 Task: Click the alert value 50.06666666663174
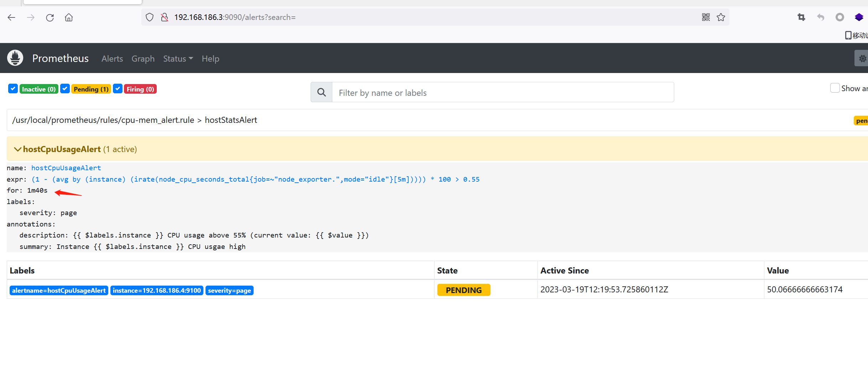[x=805, y=290]
